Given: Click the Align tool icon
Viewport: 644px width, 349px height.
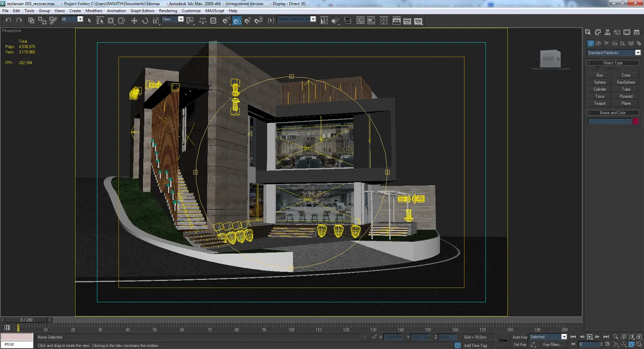Looking at the screenshot, I should coord(335,20).
